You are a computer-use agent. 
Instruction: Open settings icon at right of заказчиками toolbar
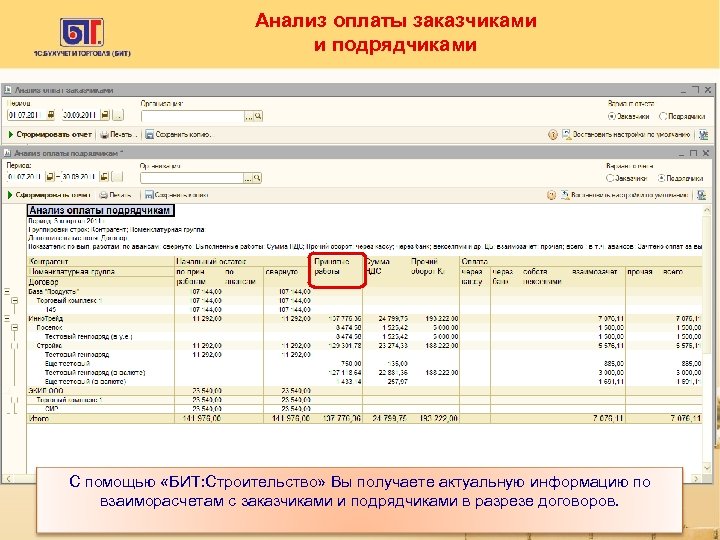(703, 135)
